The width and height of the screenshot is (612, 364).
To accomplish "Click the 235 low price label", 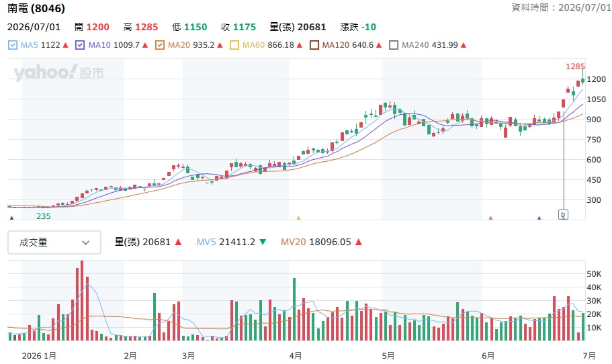I will pos(44,216).
